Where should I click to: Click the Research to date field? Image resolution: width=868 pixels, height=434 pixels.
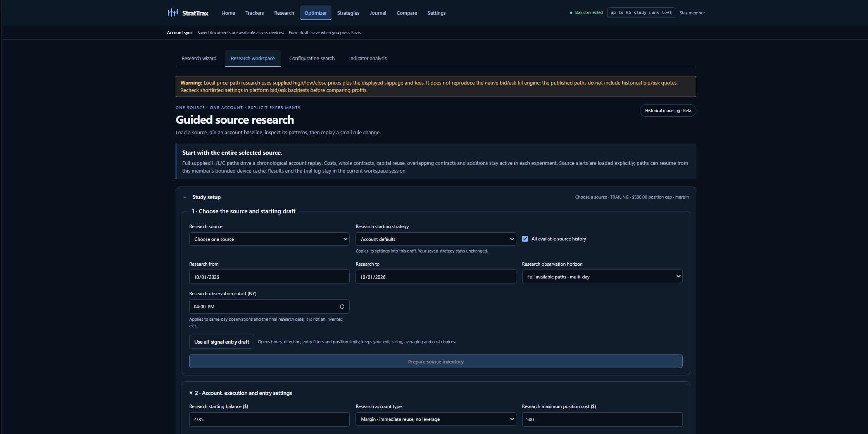(436, 277)
